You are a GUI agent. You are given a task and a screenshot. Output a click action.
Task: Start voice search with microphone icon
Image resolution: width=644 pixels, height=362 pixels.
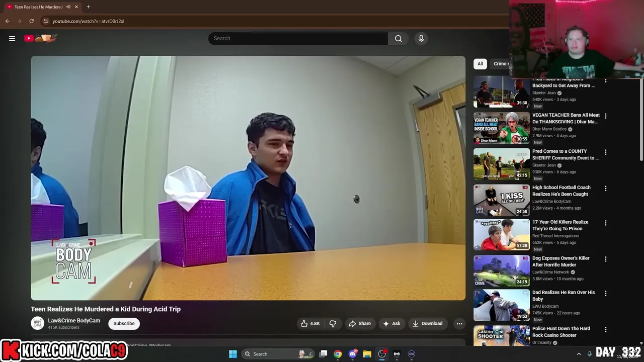tap(421, 38)
